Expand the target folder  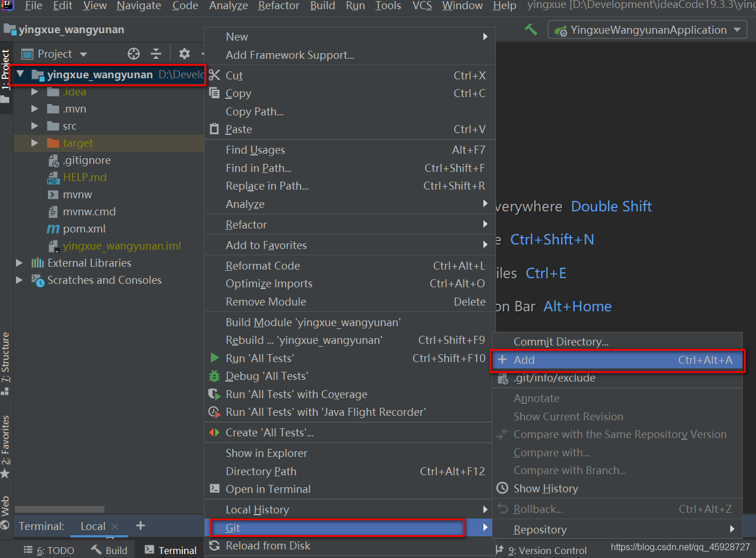point(35,143)
